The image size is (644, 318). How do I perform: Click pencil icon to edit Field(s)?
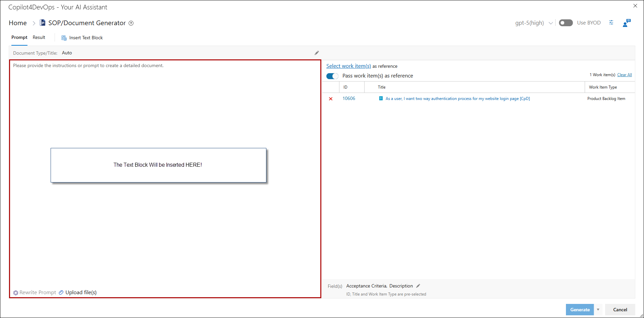(x=418, y=286)
